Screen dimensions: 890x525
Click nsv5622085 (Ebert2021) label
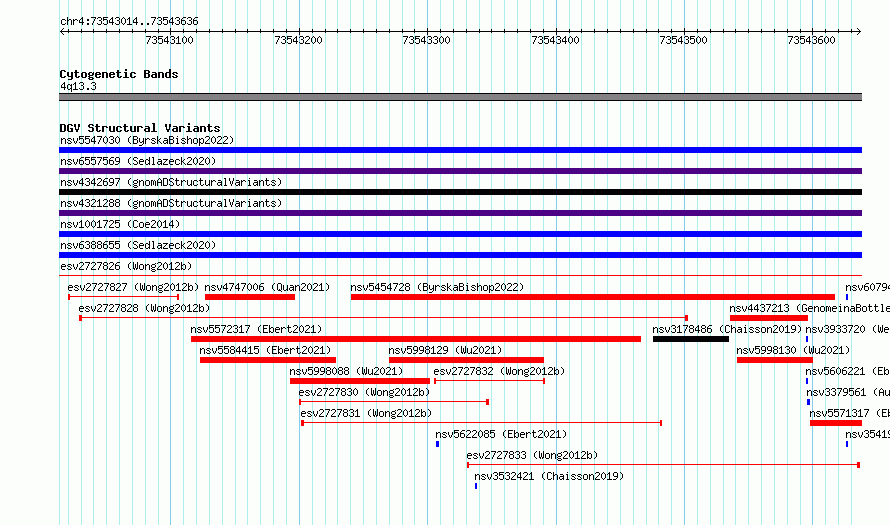tap(501, 434)
